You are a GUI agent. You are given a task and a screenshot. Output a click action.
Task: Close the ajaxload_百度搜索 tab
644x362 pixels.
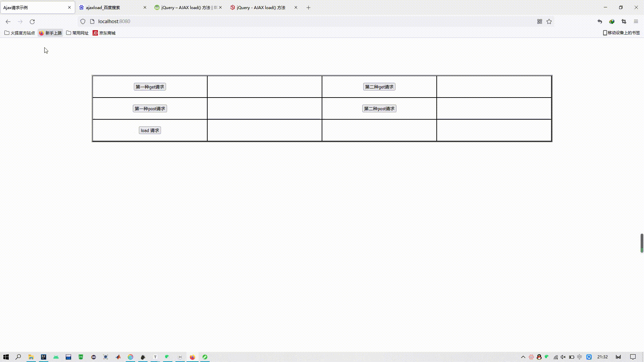(145, 7)
